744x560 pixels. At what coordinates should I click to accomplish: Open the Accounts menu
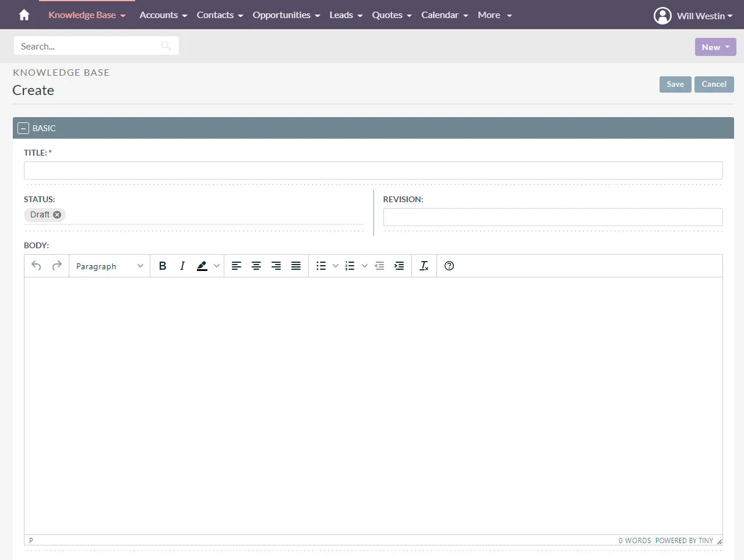[163, 15]
